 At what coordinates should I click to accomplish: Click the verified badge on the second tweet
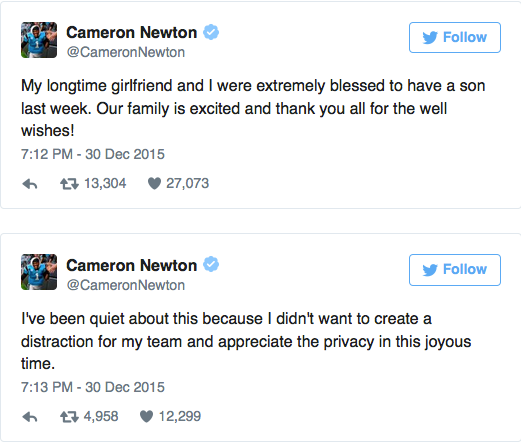(x=211, y=265)
